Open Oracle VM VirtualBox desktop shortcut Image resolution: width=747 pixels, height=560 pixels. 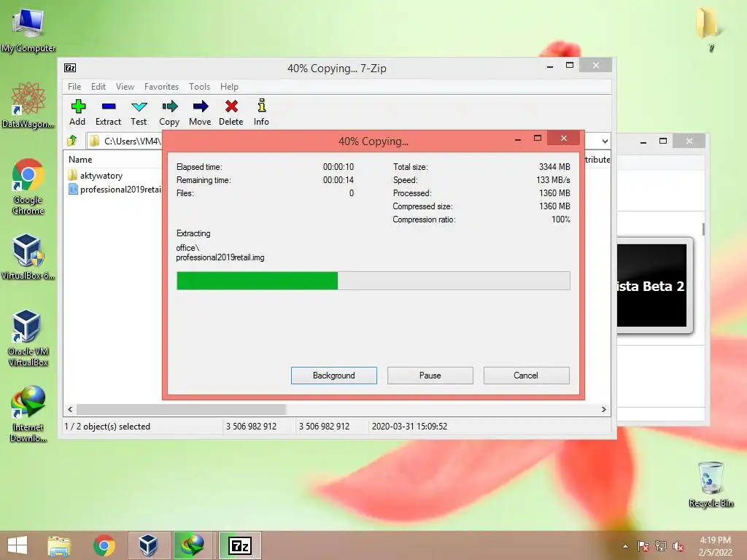click(x=28, y=338)
